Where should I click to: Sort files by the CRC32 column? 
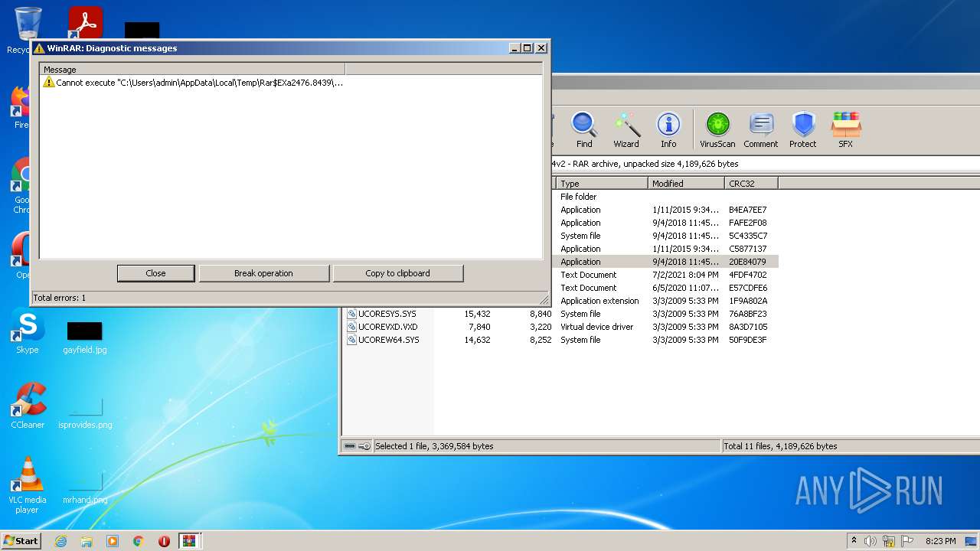pyautogui.click(x=751, y=184)
